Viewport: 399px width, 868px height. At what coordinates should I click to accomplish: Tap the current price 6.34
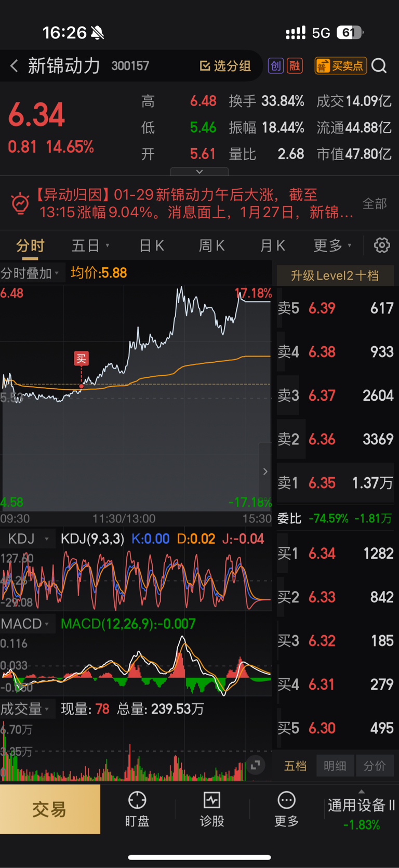[x=36, y=115]
